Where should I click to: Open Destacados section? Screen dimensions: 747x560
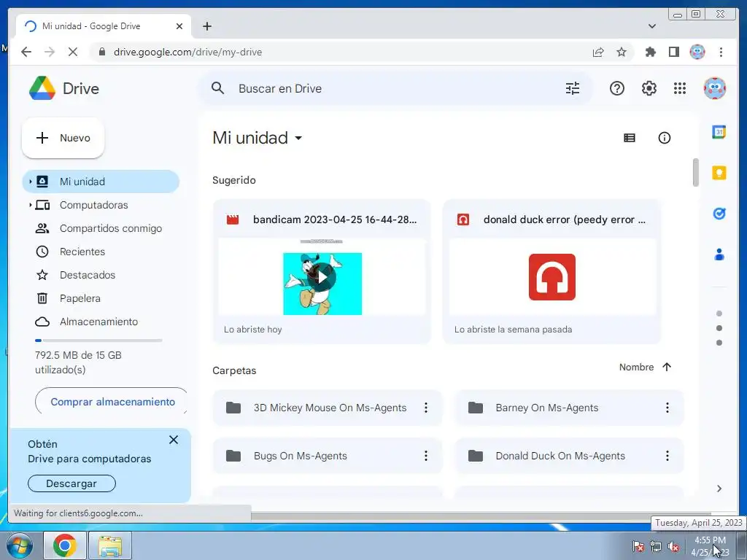88,275
